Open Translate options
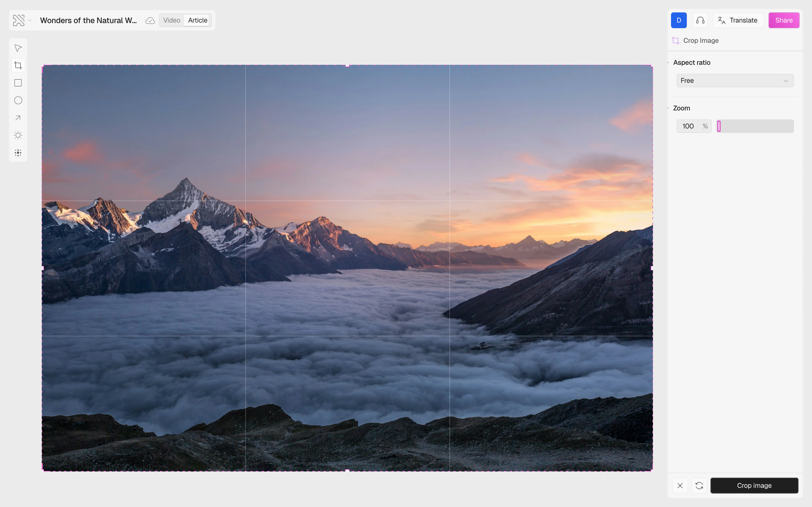812x507 pixels. point(738,20)
